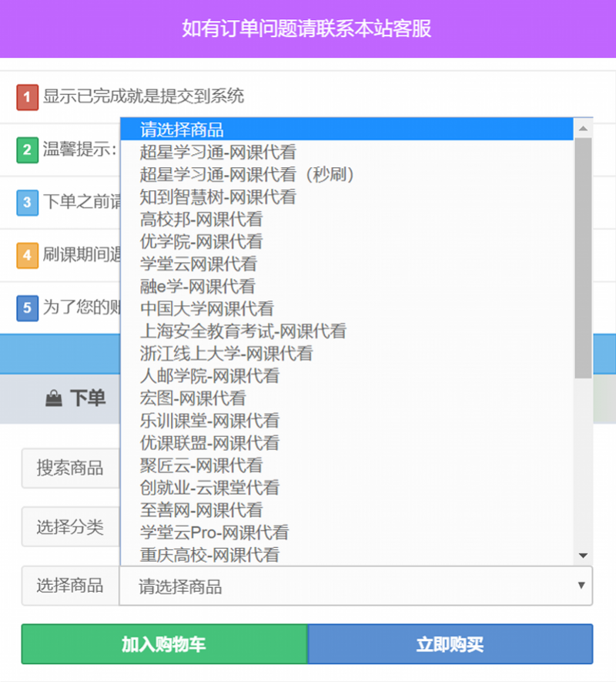The height and width of the screenshot is (682, 616).
Task: Choose 知到智慧树-网课代看 option
Action: (x=218, y=197)
